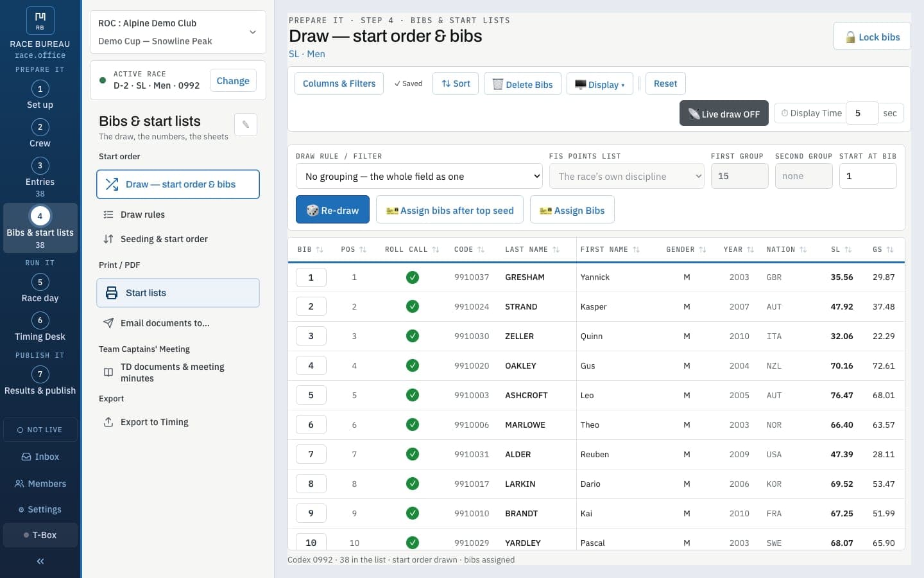
Task: Open the FIS points list dropdown
Action: tap(627, 176)
